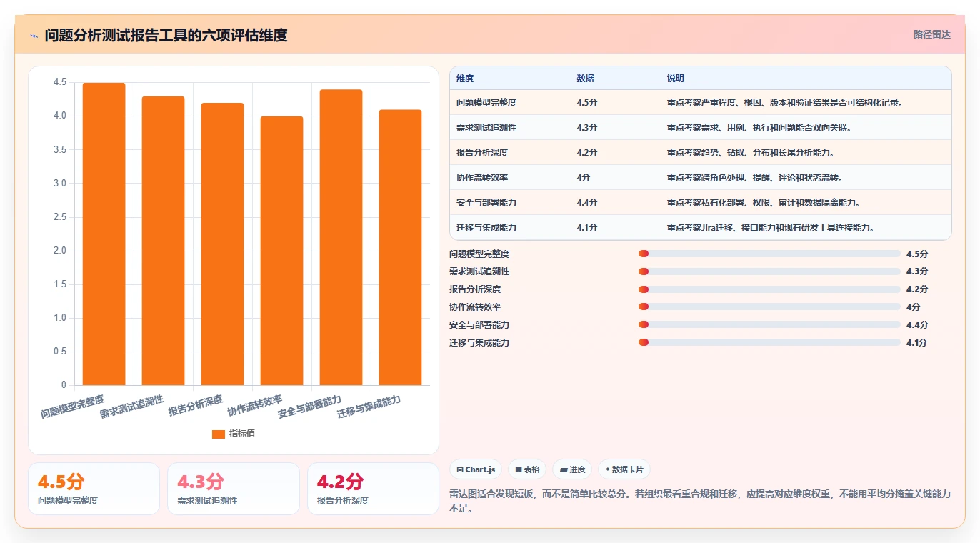This screenshot has width=980, height=543.
Task: Click the 安全与部署能力 bar in chart
Action: point(341,237)
